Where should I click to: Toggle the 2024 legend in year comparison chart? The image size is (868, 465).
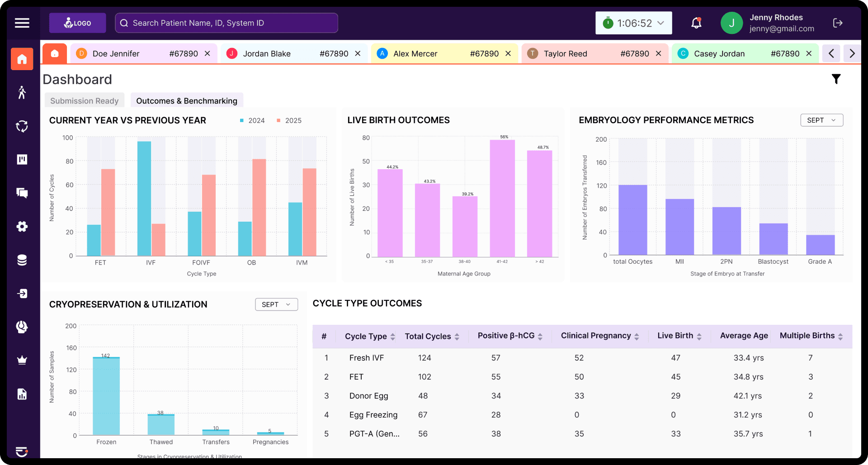click(252, 120)
